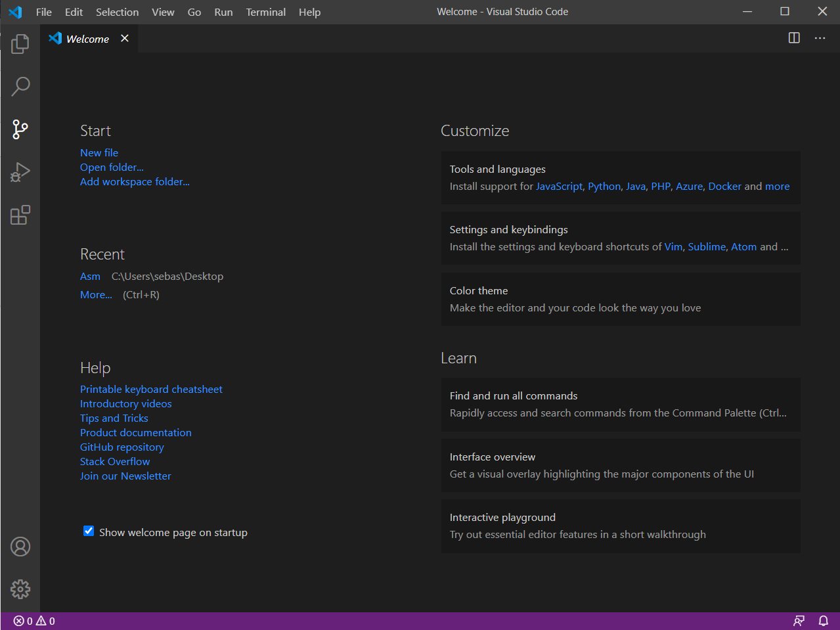Open the More Actions ellipsis menu
This screenshot has height=630, width=840.
click(x=820, y=38)
